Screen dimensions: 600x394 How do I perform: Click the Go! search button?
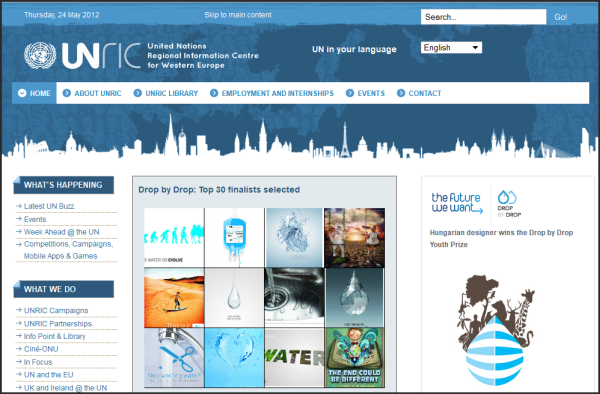pos(561,17)
